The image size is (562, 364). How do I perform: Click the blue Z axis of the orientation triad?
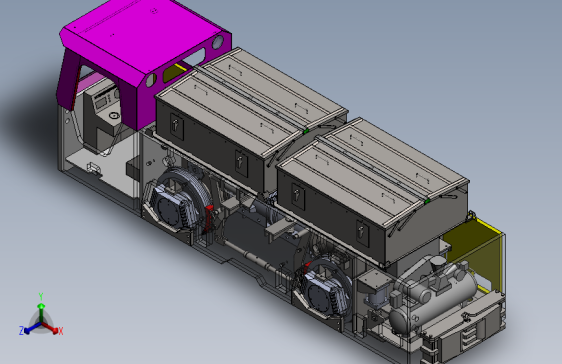(29, 329)
